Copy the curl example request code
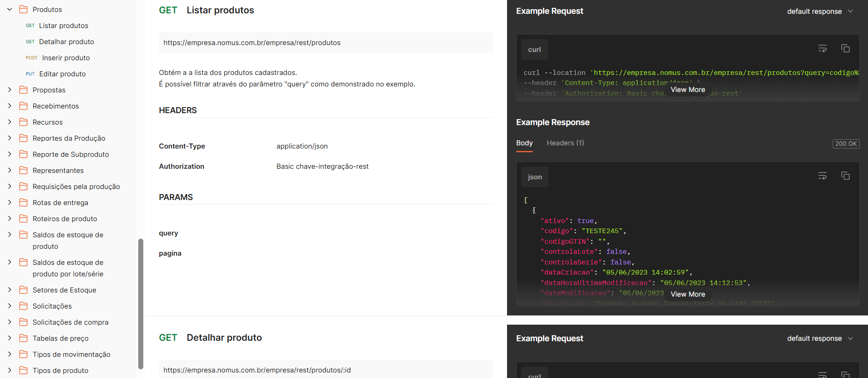The image size is (868, 378). click(845, 49)
